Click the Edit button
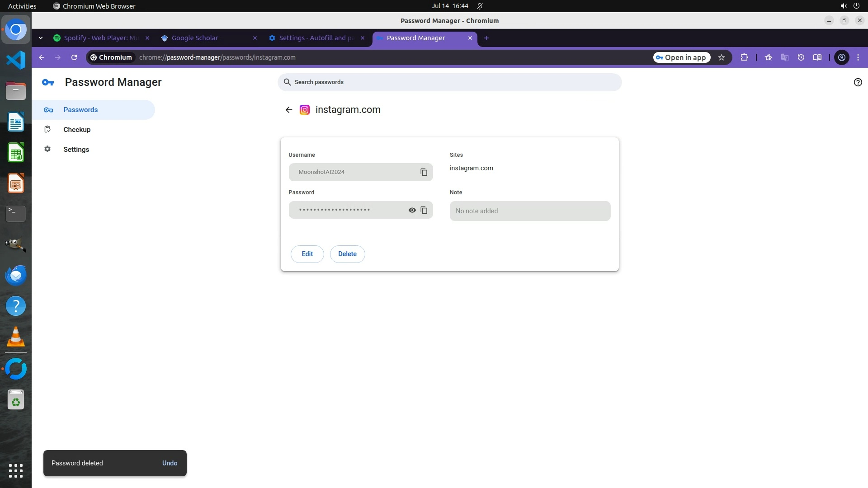The height and width of the screenshot is (488, 868). pyautogui.click(x=307, y=254)
